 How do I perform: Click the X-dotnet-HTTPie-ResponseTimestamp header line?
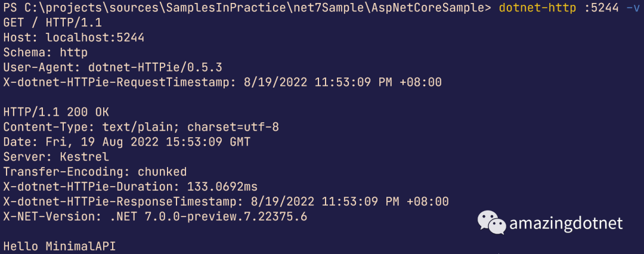coord(225,202)
